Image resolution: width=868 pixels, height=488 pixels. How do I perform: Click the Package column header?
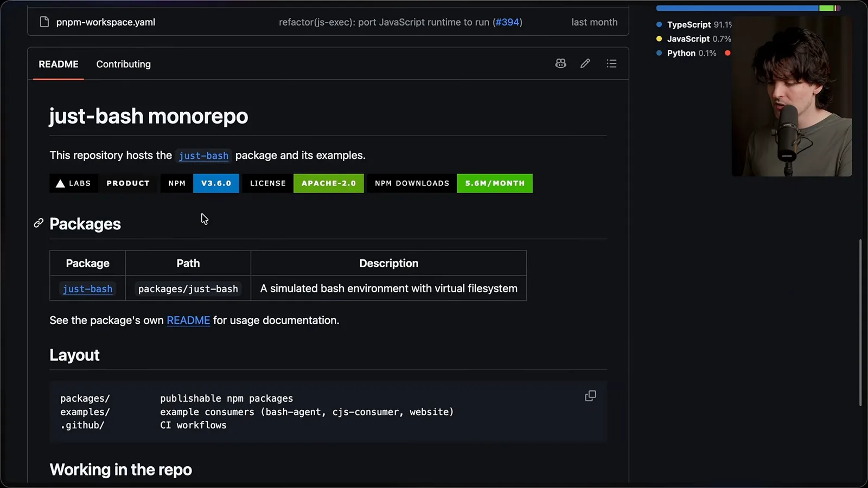coord(88,264)
